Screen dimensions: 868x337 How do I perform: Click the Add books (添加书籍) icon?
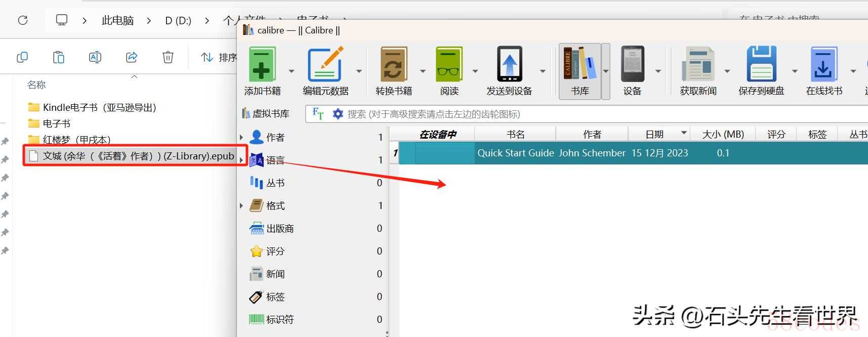(x=262, y=64)
